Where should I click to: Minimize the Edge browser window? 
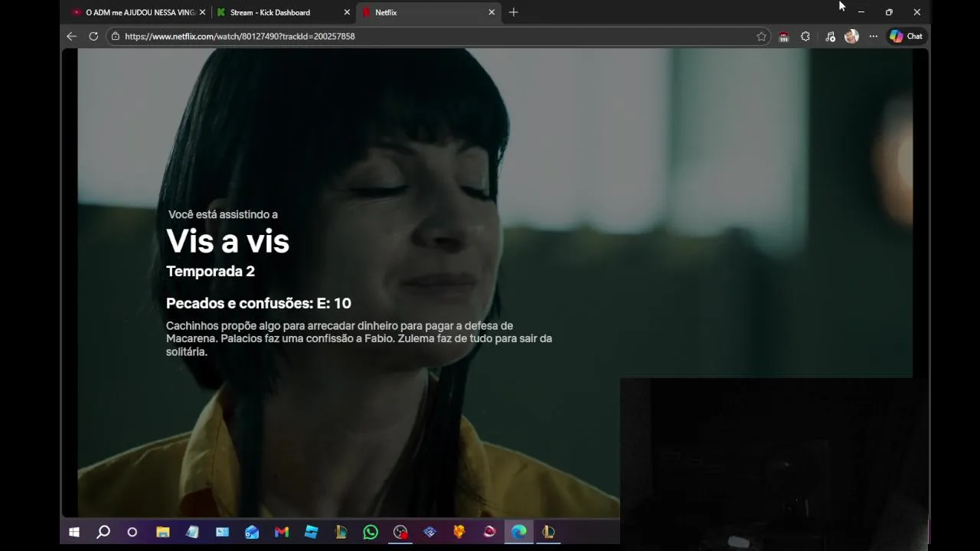(861, 12)
